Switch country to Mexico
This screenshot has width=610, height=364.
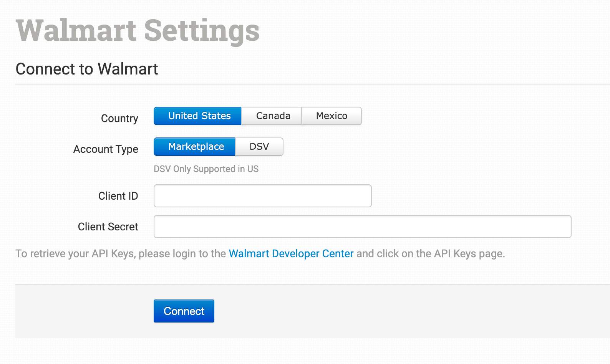tap(332, 116)
